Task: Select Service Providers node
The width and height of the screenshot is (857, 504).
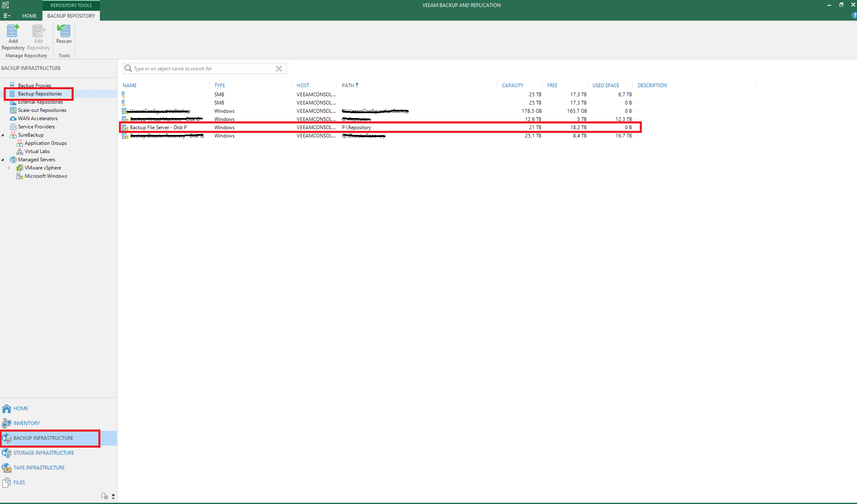Action: [36, 127]
